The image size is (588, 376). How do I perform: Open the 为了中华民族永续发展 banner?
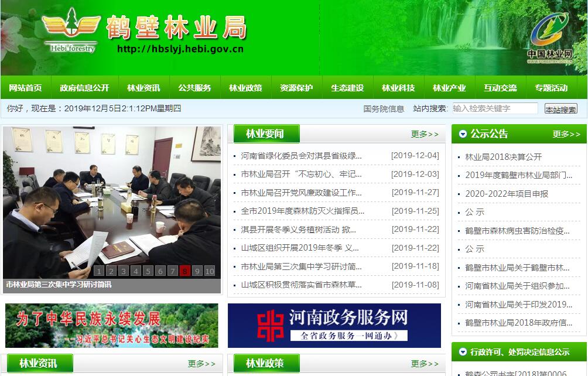(111, 326)
